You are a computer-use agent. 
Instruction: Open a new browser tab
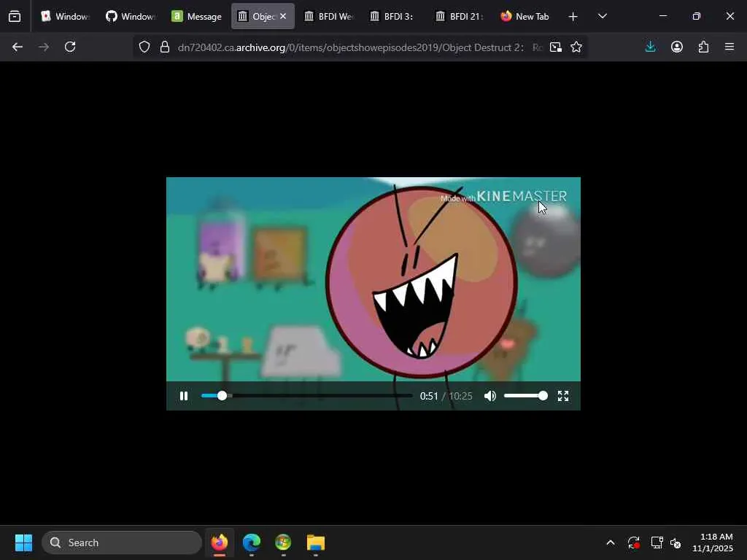click(573, 17)
